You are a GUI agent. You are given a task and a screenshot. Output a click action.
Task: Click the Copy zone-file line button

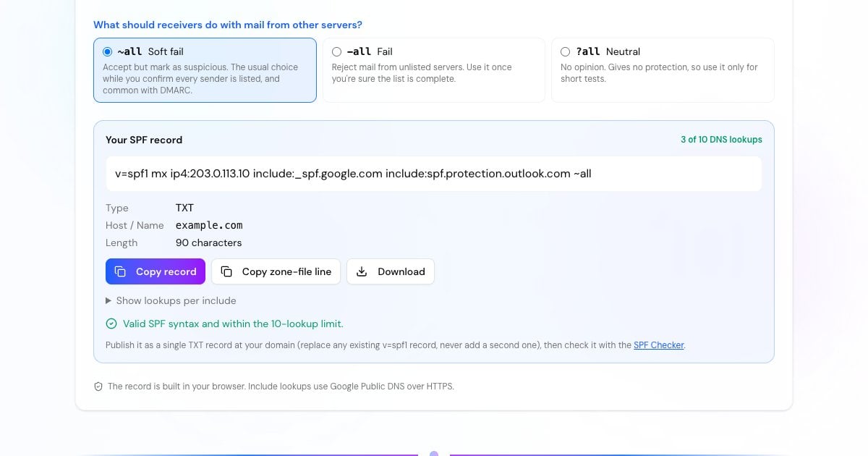[276, 271]
